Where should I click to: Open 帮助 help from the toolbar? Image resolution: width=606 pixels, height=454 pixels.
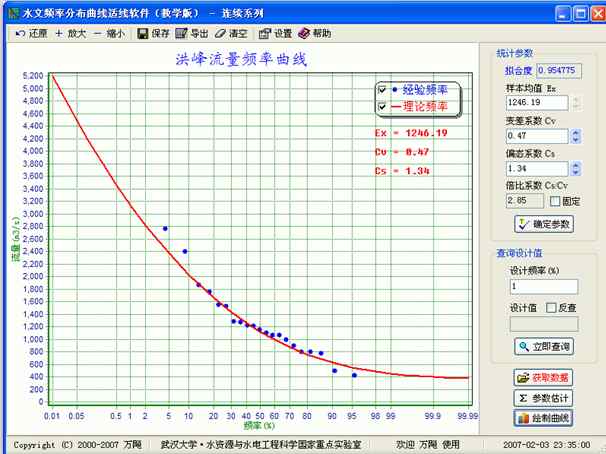click(305, 33)
